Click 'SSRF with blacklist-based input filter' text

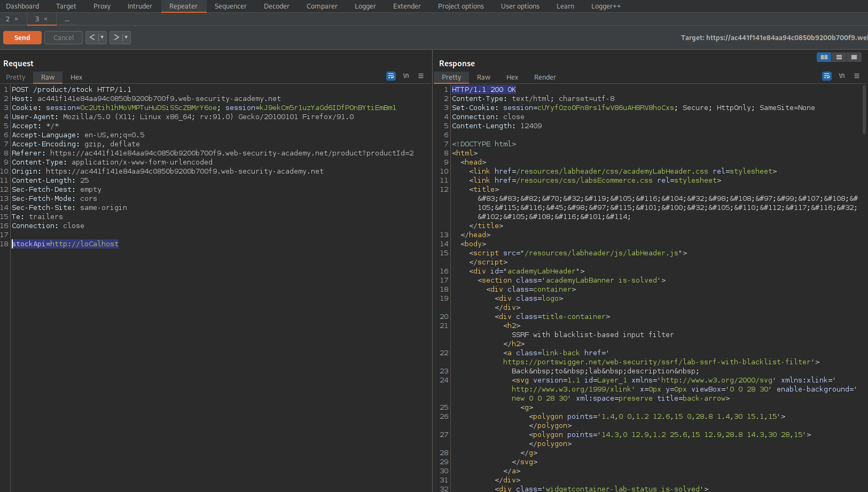pos(592,335)
